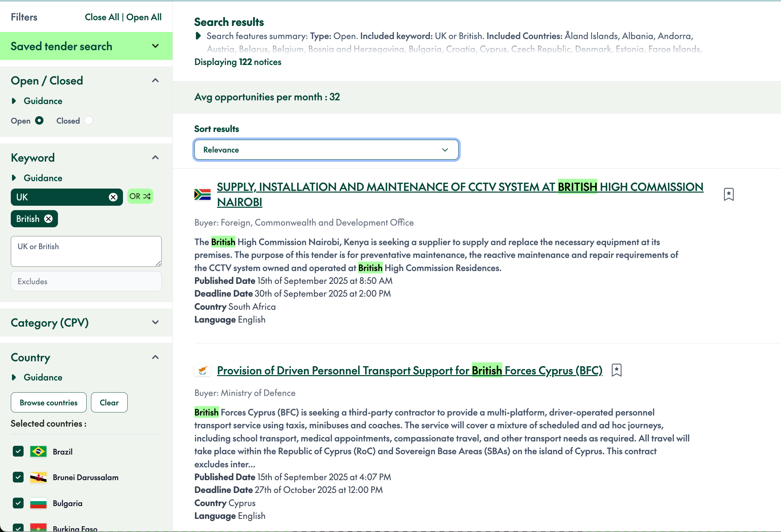Remove the British keyword chip
This screenshot has width=781, height=532.
(x=49, y=219)
